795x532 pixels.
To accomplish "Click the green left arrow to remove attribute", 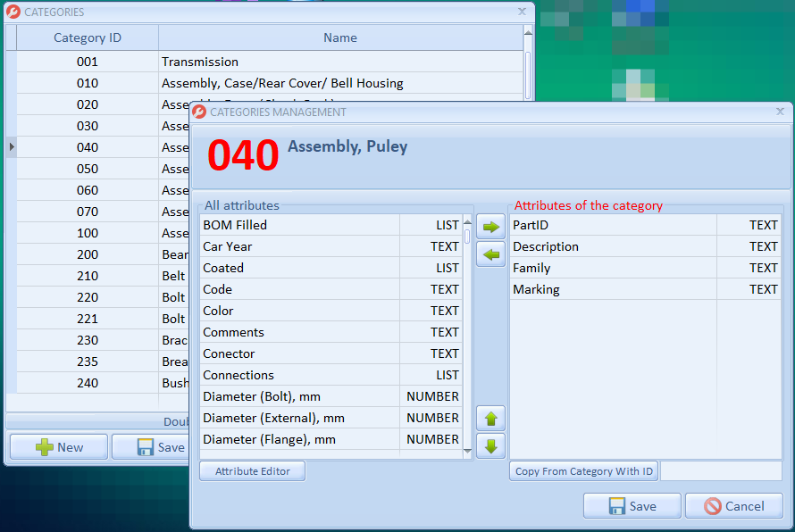I will click(490, 255).
